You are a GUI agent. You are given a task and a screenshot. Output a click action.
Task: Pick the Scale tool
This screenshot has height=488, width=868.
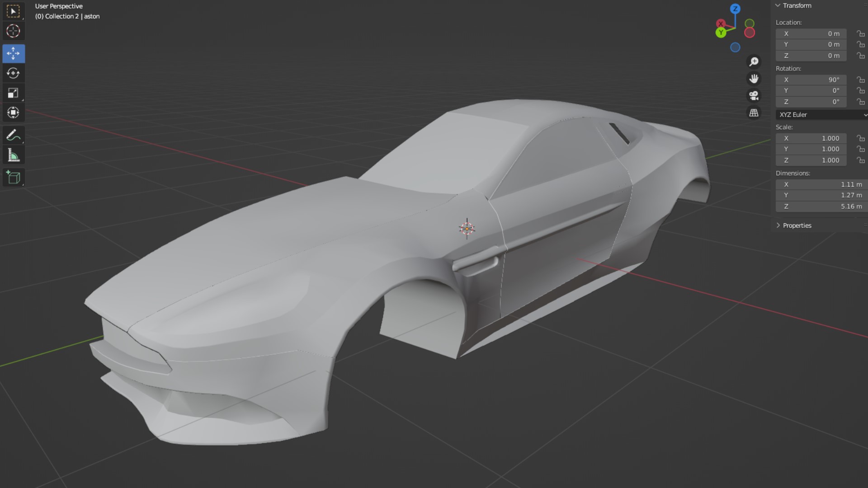click(x=13, y=93)
